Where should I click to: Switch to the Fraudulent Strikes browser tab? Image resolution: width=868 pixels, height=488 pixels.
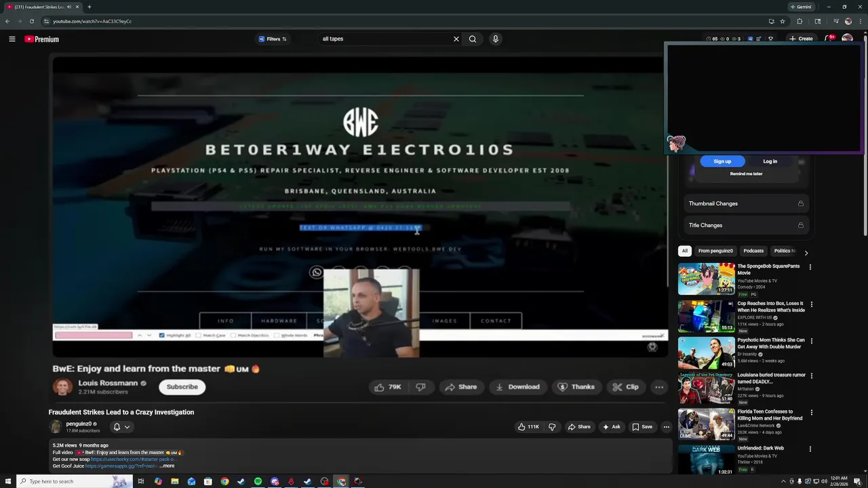pyautogui.click(x=42, y=7)
